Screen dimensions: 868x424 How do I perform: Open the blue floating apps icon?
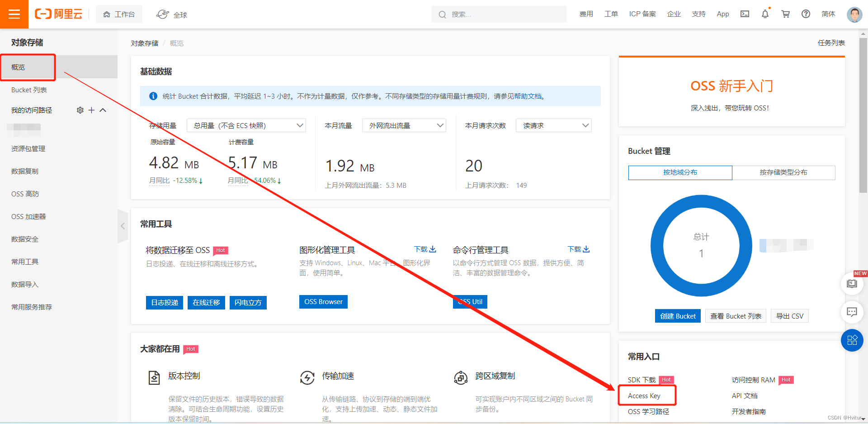pos(852,340)
